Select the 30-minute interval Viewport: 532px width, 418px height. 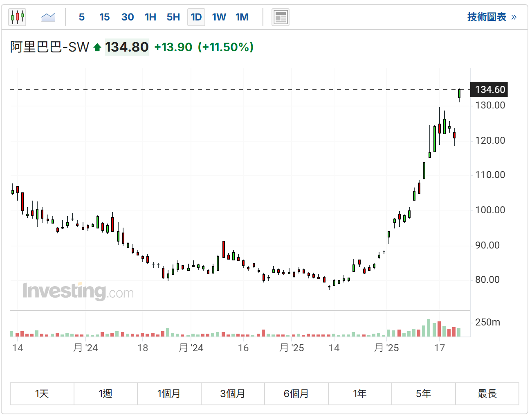pyautogui.click(x=128, y=17)
